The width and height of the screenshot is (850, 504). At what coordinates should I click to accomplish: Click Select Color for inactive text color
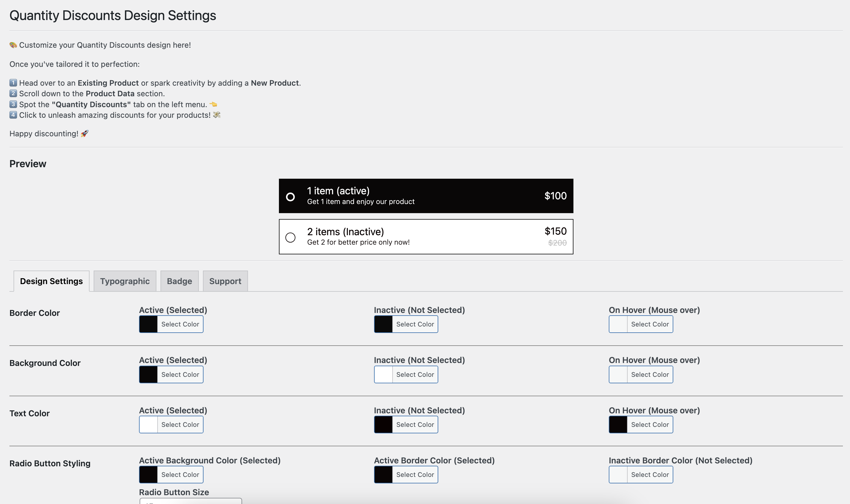[415, 424]
